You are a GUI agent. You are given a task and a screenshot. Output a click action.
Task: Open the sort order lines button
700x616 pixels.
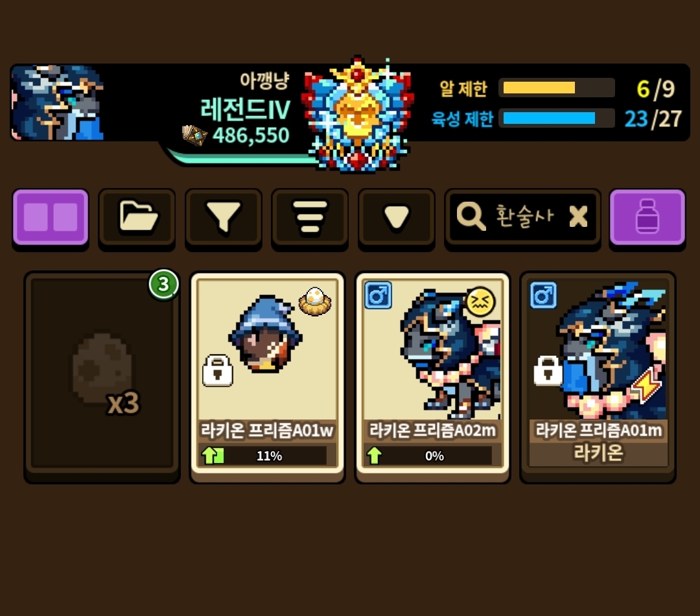click(310, 217)
